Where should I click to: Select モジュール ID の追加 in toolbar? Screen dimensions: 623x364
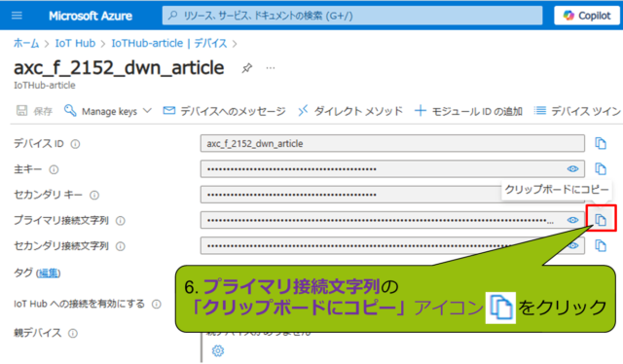(x=468, y=111)
